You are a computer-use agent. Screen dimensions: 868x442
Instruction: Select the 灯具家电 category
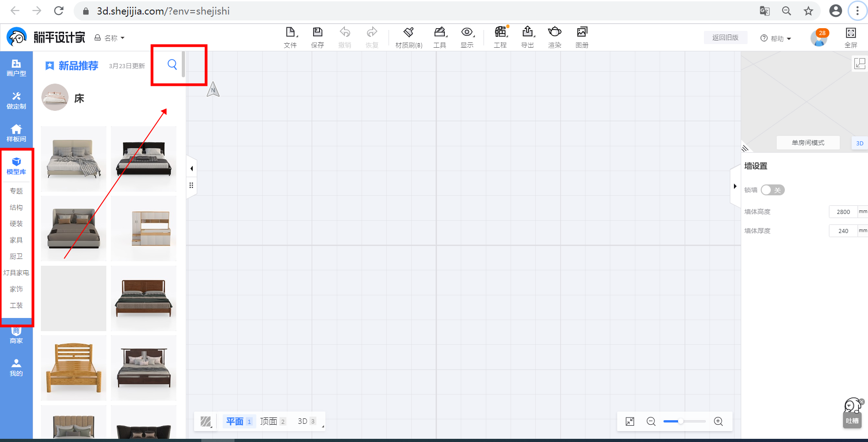16,273
